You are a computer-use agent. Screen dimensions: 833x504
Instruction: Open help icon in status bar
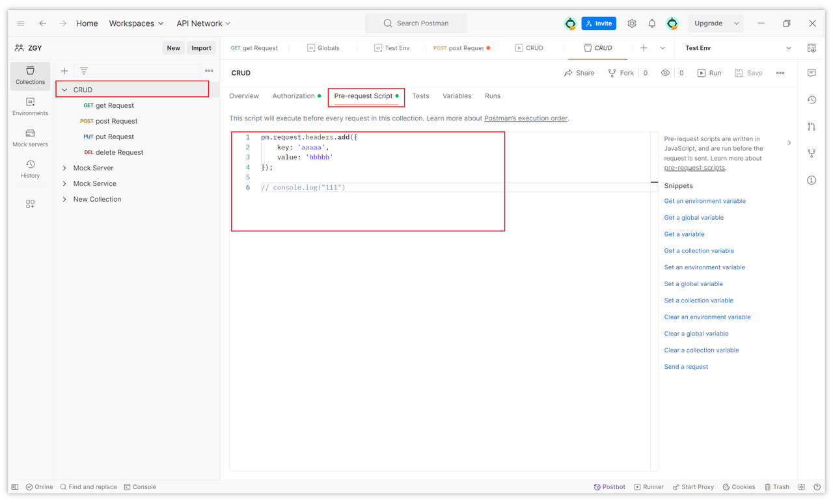coord(817,487)
